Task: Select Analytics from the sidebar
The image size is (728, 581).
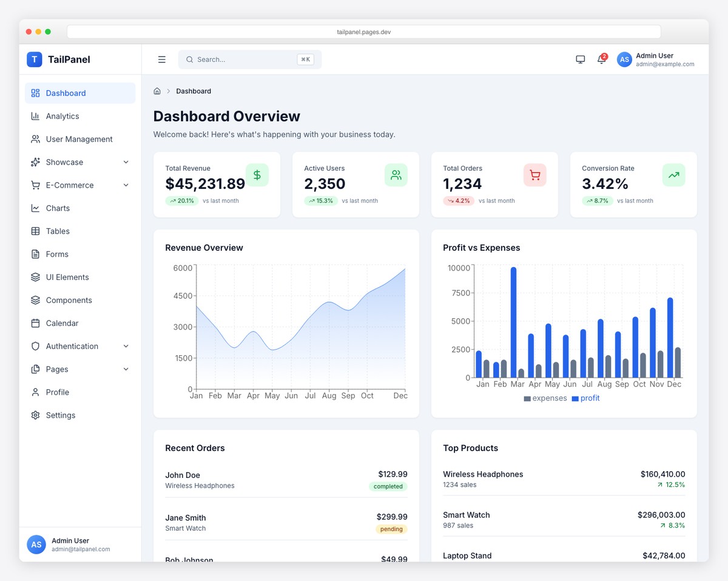Action: click(62, 116)
